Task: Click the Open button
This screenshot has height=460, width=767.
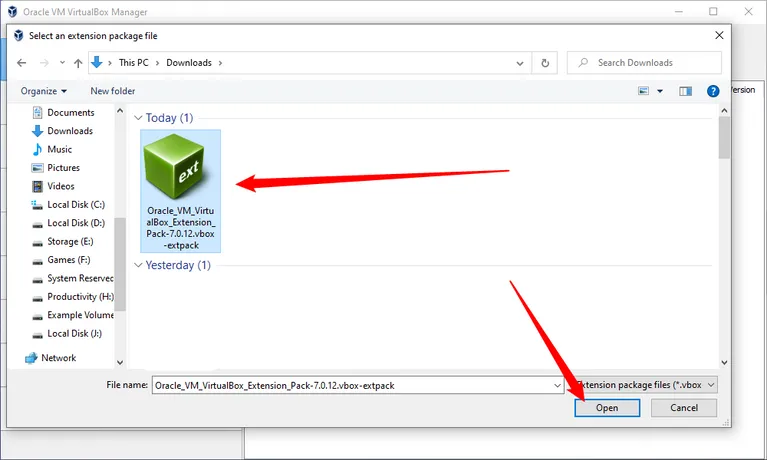Action: click(607, 408)
